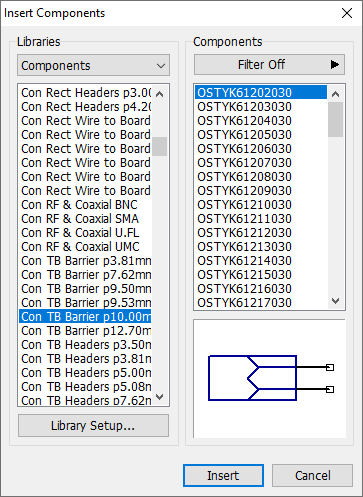Click the components list scroll-down arrow
Screen dimensions: 363x497
click(335, 301)
